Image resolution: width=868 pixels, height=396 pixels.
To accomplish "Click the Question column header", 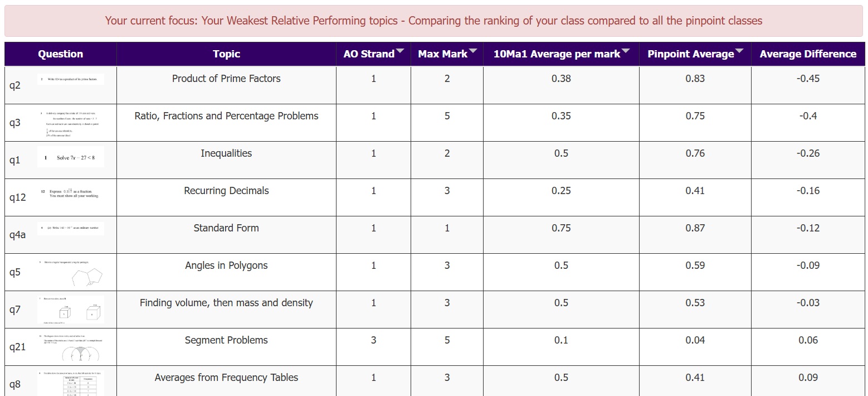I will tap(60, 54).
